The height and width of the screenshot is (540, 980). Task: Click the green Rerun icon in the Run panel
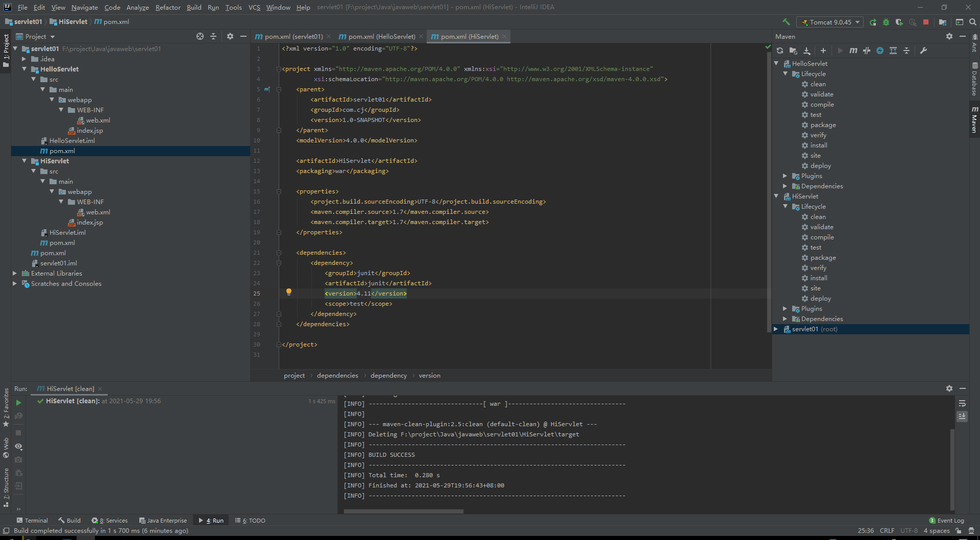point(19,403)
